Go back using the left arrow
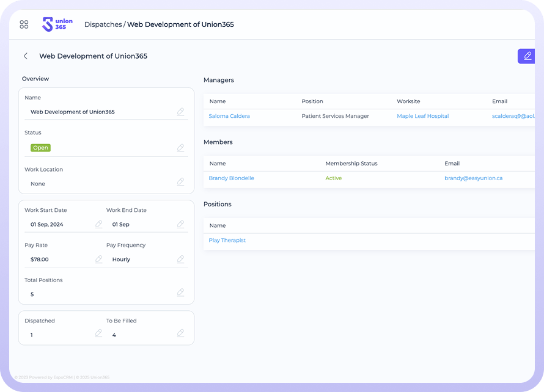 (26, 56)
